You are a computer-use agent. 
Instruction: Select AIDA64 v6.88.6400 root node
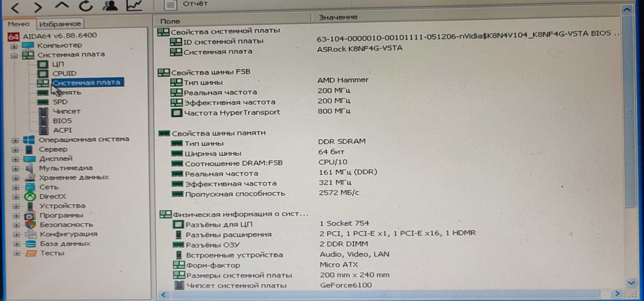(60, 35)
